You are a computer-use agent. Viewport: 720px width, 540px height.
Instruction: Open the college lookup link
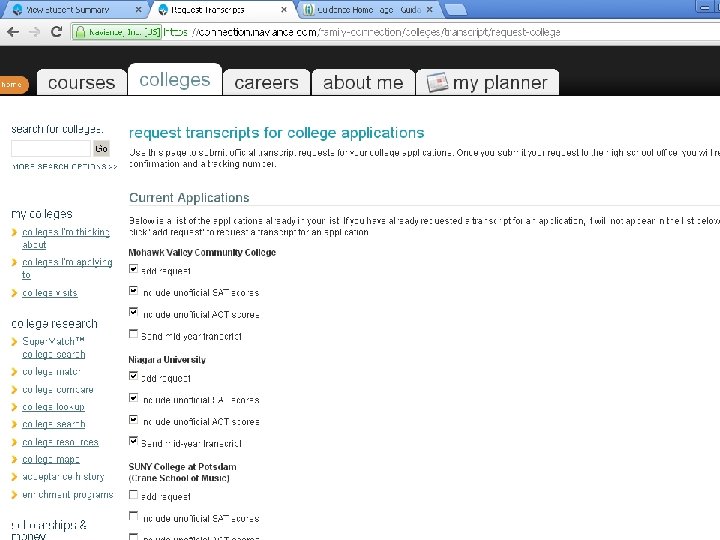53,407
